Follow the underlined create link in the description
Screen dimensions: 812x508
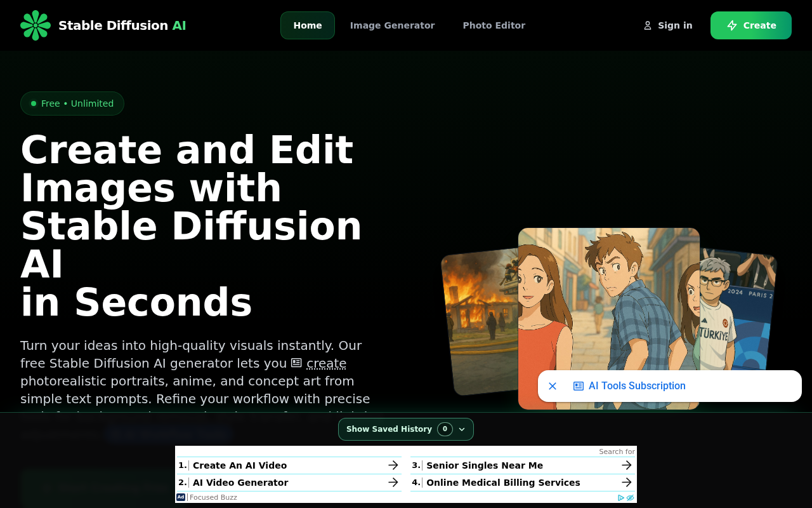(326, 363)
